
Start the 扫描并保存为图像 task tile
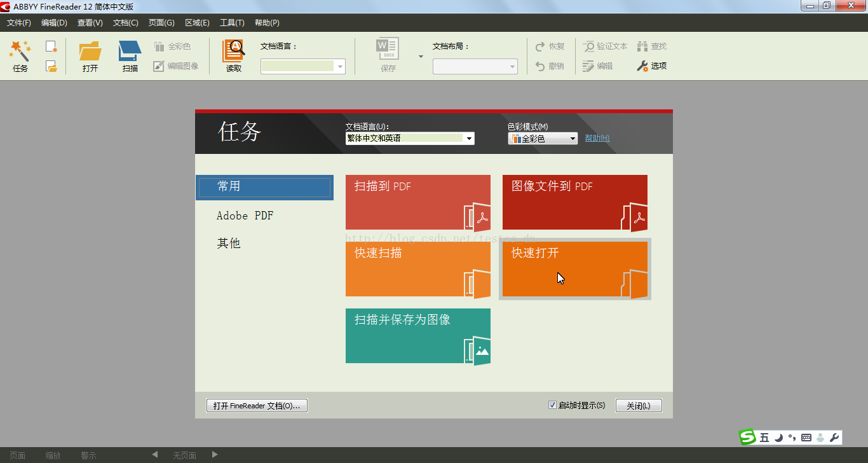pyautogui.click(x=418, y=336)
